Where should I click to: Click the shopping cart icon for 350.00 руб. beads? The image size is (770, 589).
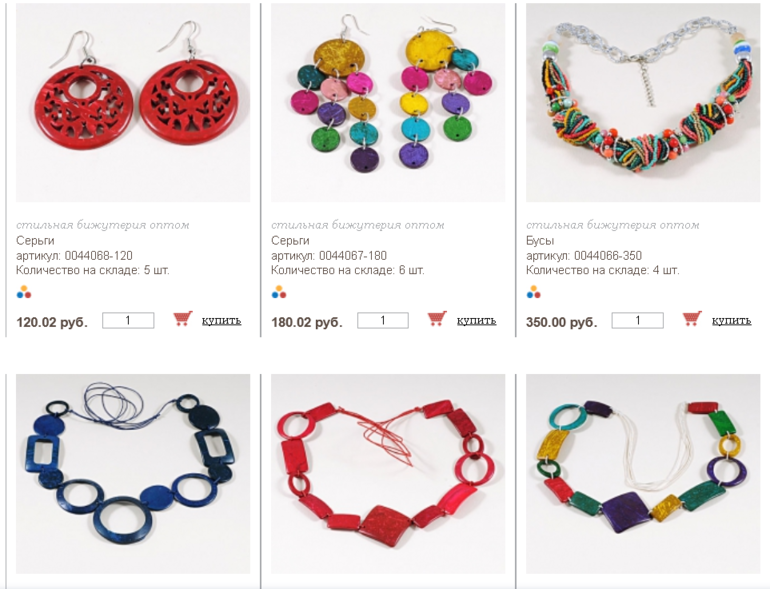692,319
